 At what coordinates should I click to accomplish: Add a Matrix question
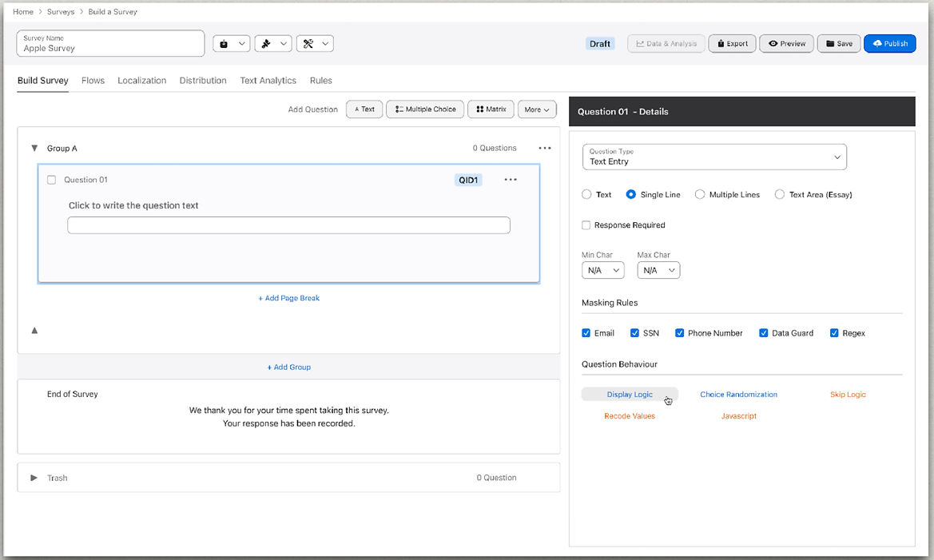[491, 109]
